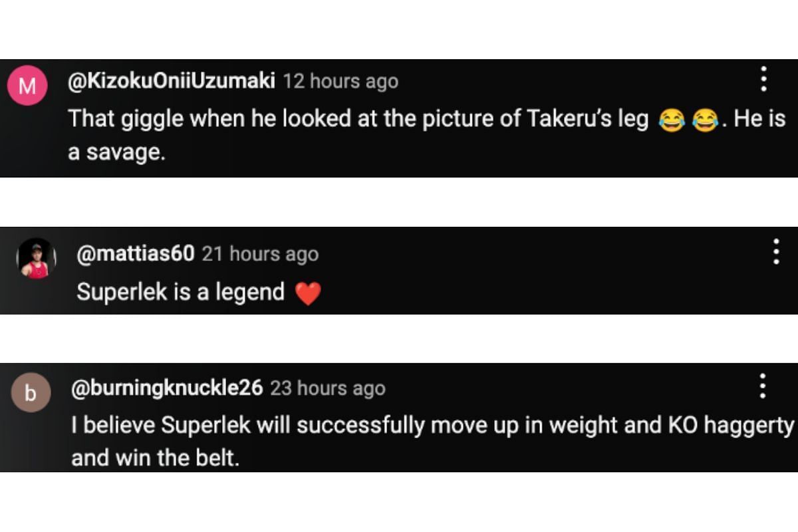The width and height of the screenshot is (798, 532).
Task: Click the second laughing emoji before 'He is'
Action: point(706,120)
